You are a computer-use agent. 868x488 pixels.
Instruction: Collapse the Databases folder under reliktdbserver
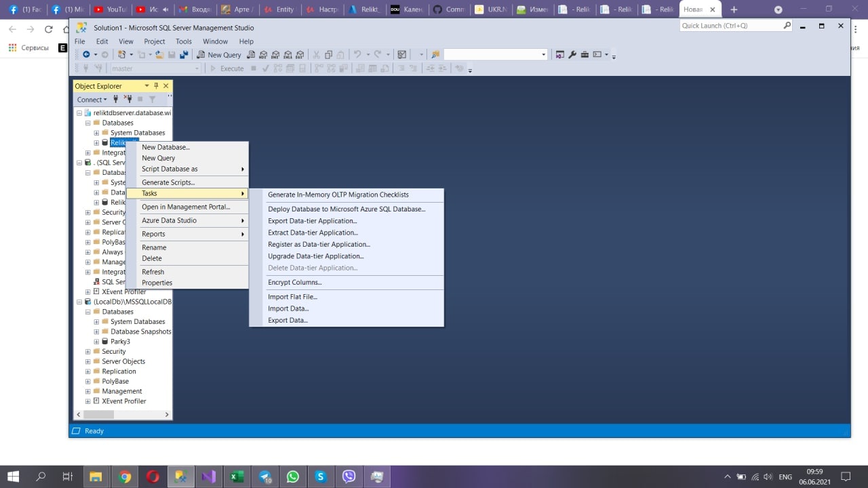tap(87, 123)
